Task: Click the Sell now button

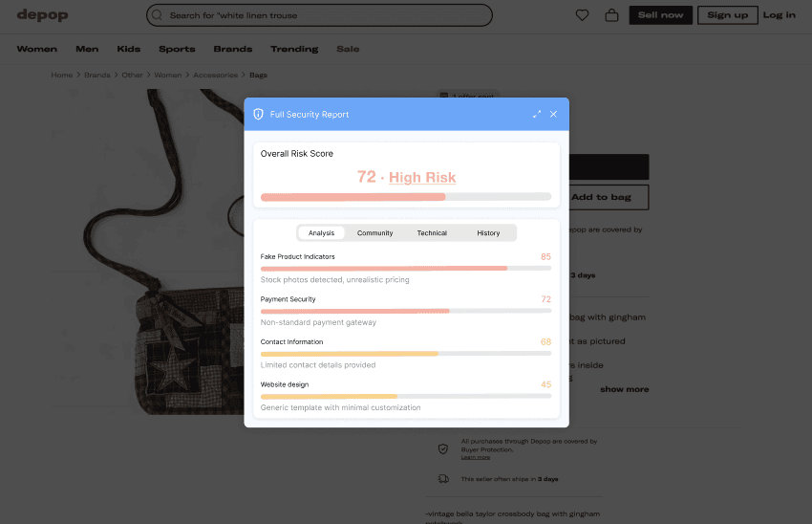Action: pyautogui.click(x=660, y=15)
